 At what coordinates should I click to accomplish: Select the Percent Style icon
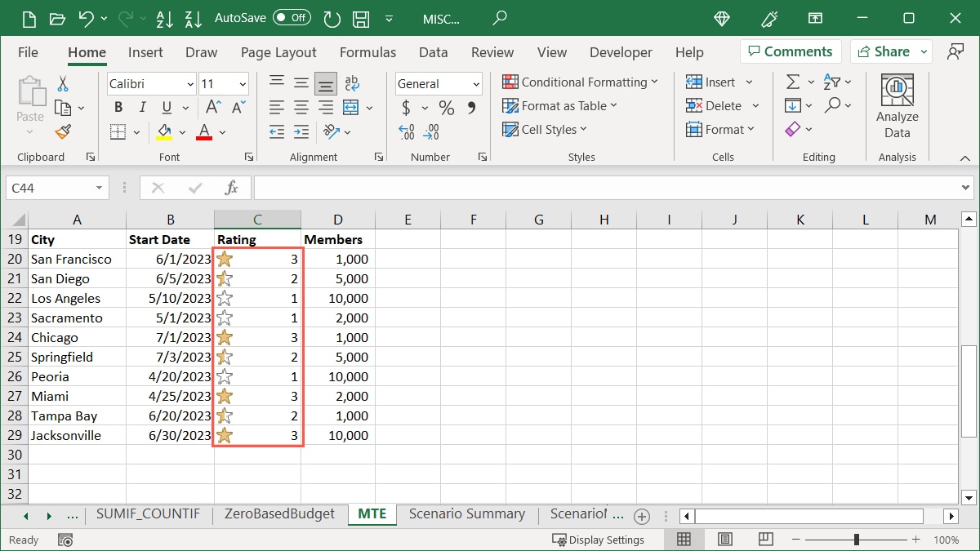446,107
